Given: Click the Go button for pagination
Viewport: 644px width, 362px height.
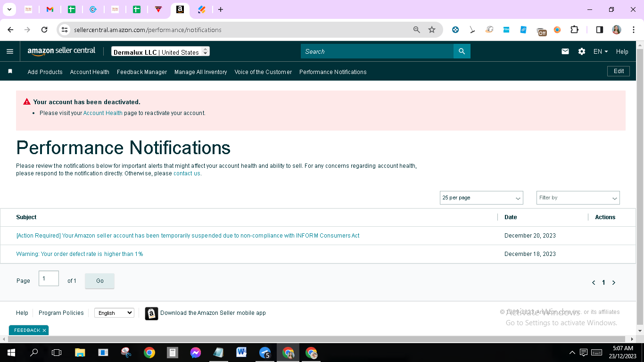Looking at the screenshot, I should tap(99, 281).
